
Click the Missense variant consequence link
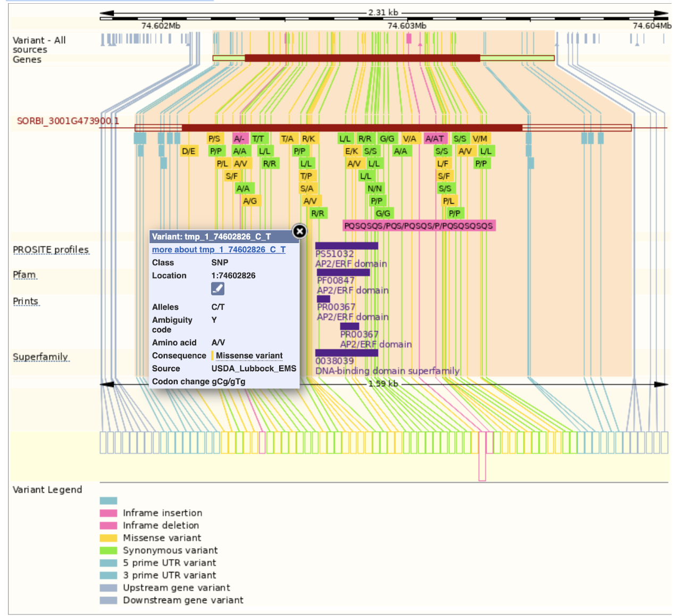pyautogui.click(x=249, y=355)
